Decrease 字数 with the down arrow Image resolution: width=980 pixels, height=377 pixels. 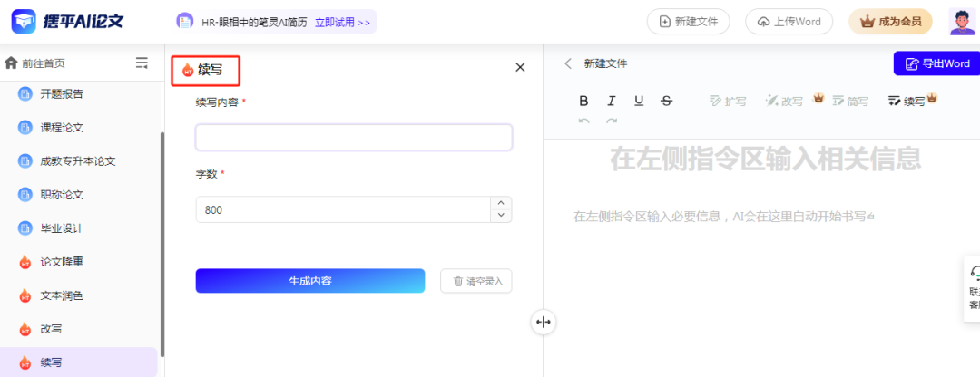pyautogui.click(x=501, y=216)
